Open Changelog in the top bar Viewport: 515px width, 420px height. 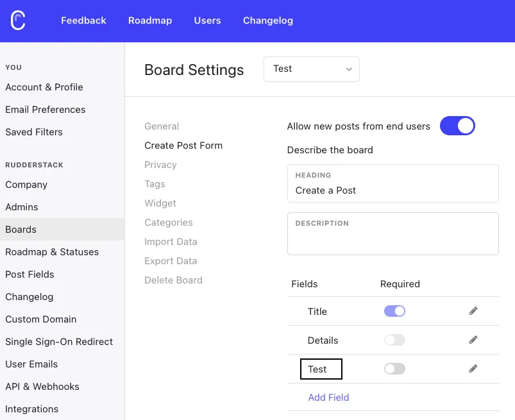click(x=267, y=21)
